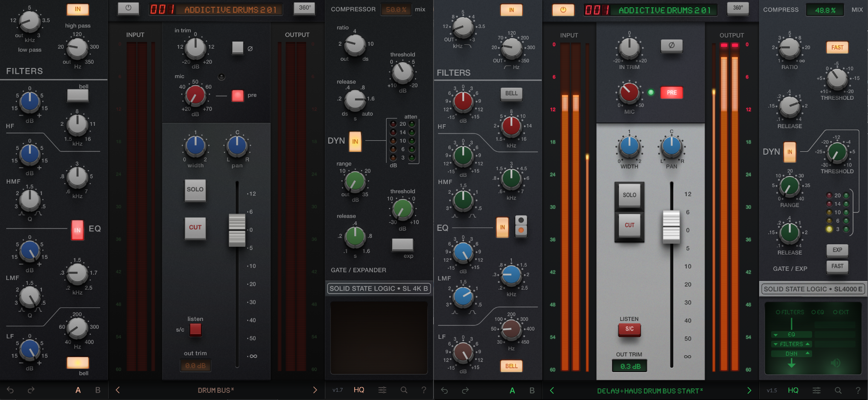Click orange power icon of SL4000 E
The image size is (868, 400).
click(x=563, y=9)
